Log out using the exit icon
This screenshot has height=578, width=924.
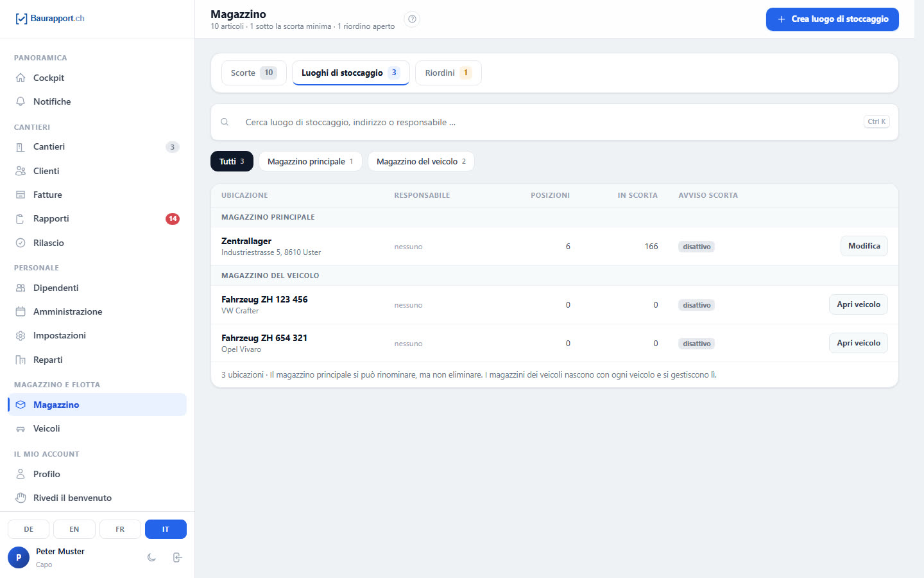[178, 557]
